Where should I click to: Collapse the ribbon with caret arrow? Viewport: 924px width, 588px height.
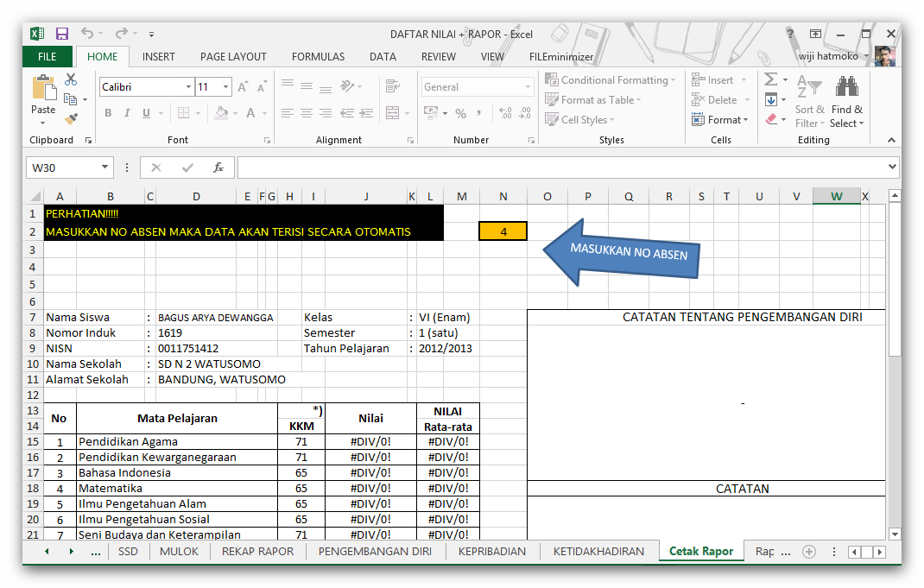[891, 140]
